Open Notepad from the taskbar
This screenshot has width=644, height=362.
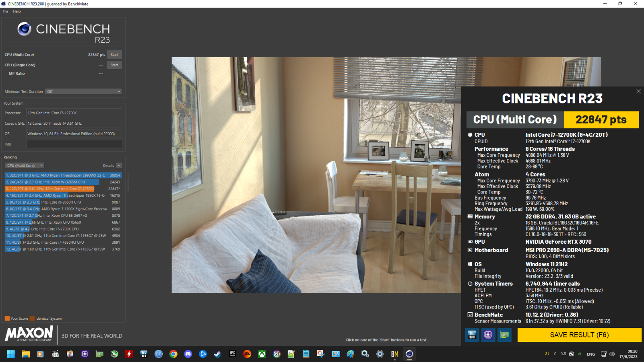(x=306, y=354)
